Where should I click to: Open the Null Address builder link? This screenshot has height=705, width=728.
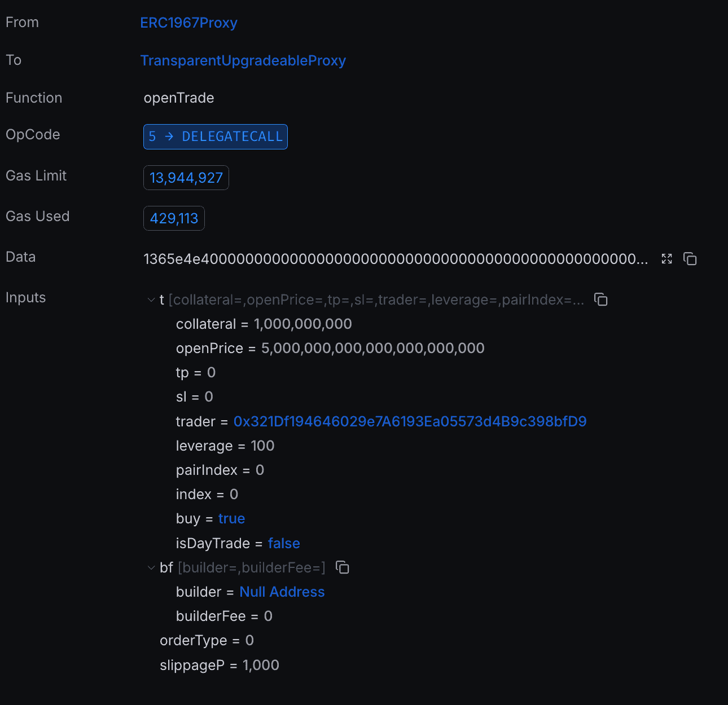coord(282,592)
